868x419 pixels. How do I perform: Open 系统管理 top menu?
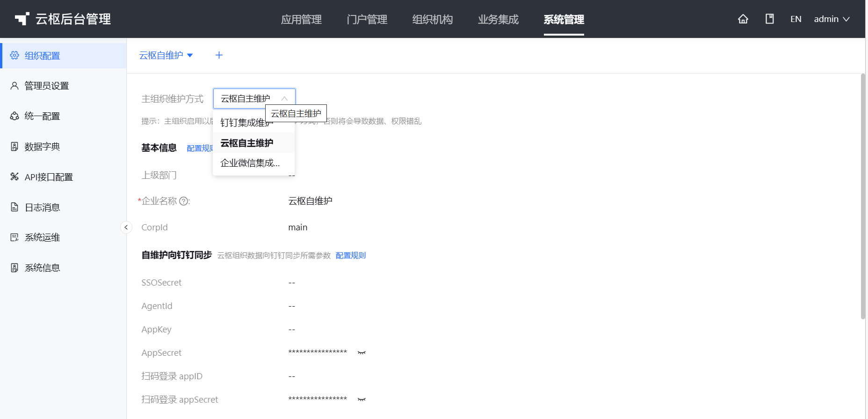564,19
